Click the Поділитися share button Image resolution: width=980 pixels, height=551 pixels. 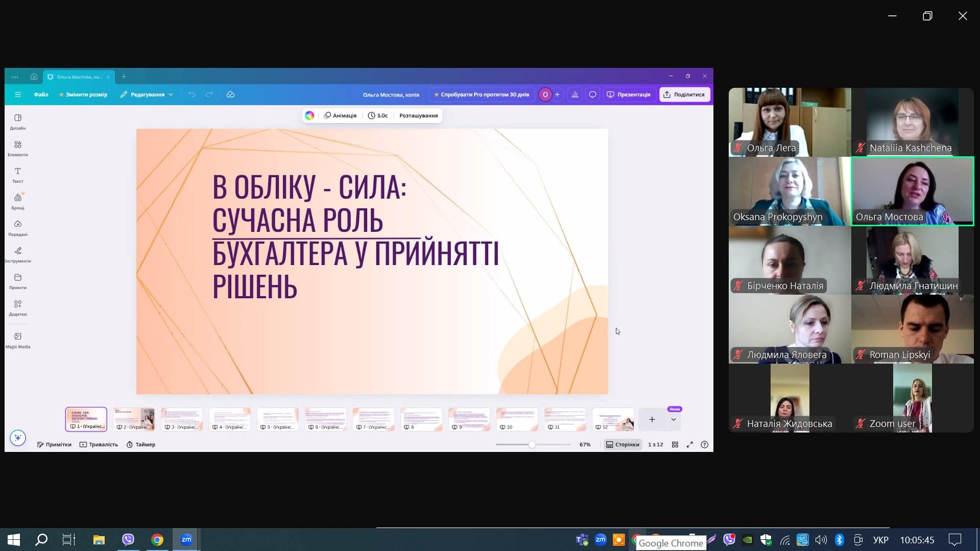(684, 94)
